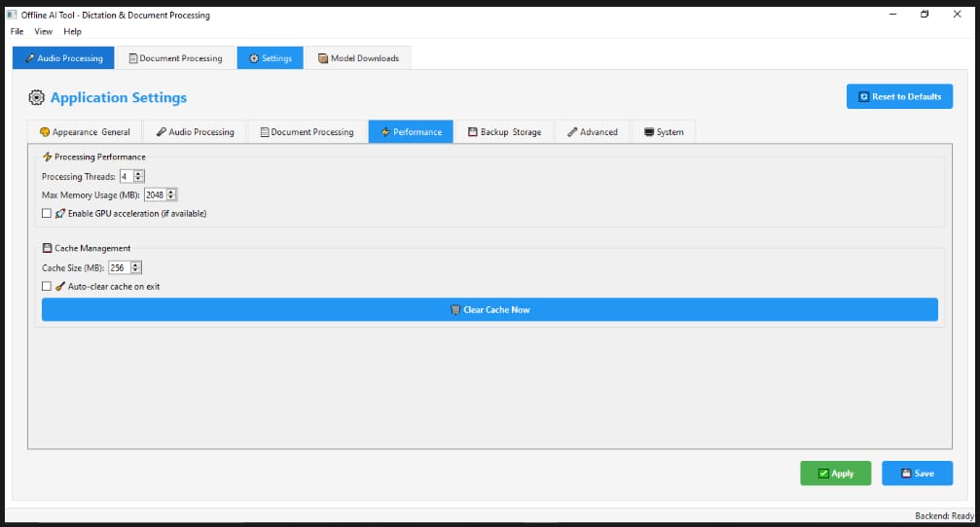
Task: Decrease Processing Threads with down arrow
Action: pos(139,179)
